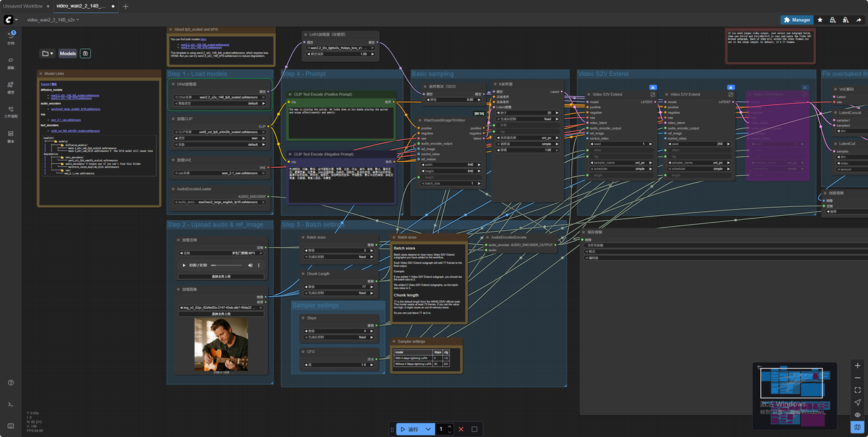Collapse the UNet loader node dot
The image size is (868, 437).
pos(172,84)
